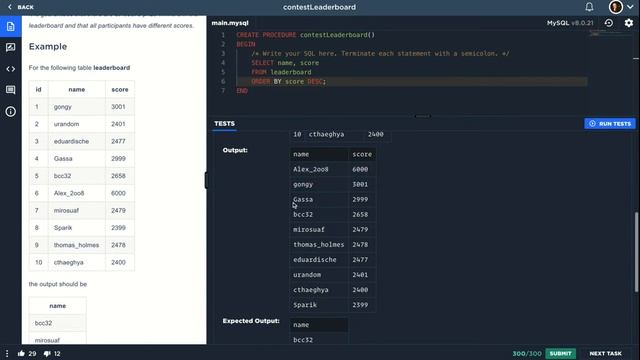Screen dimensions: 640x360
Task: Downvote the task with thumbs down
Action: click(47, 353)
